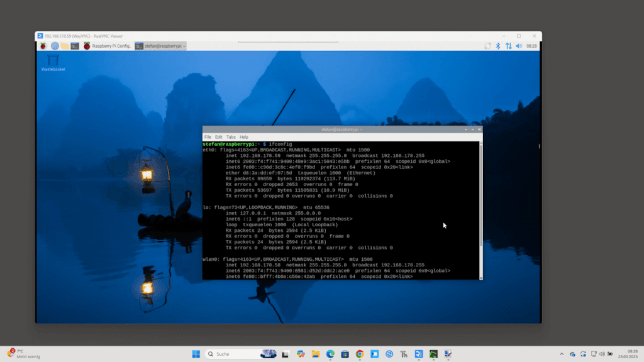The height and width of the screenshot is (362, 644).
Task: Open Google Chrome from the Windows taskbar
Action: 359,354
